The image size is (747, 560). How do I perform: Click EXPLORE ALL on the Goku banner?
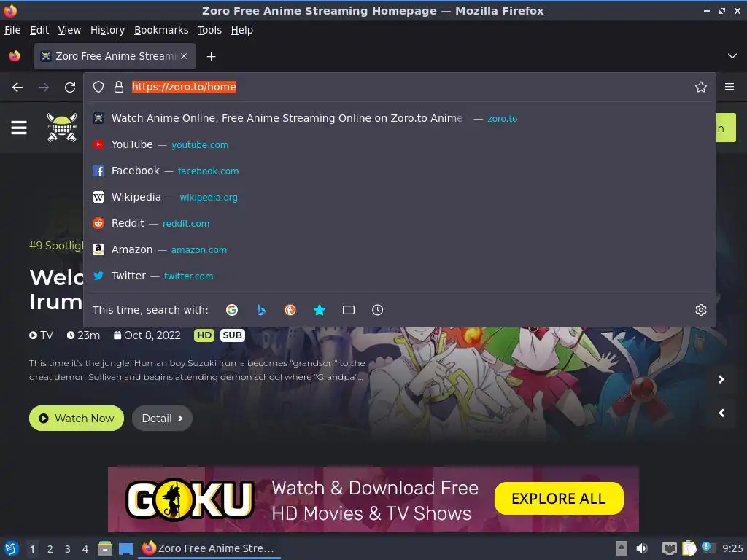coord(559,498)
